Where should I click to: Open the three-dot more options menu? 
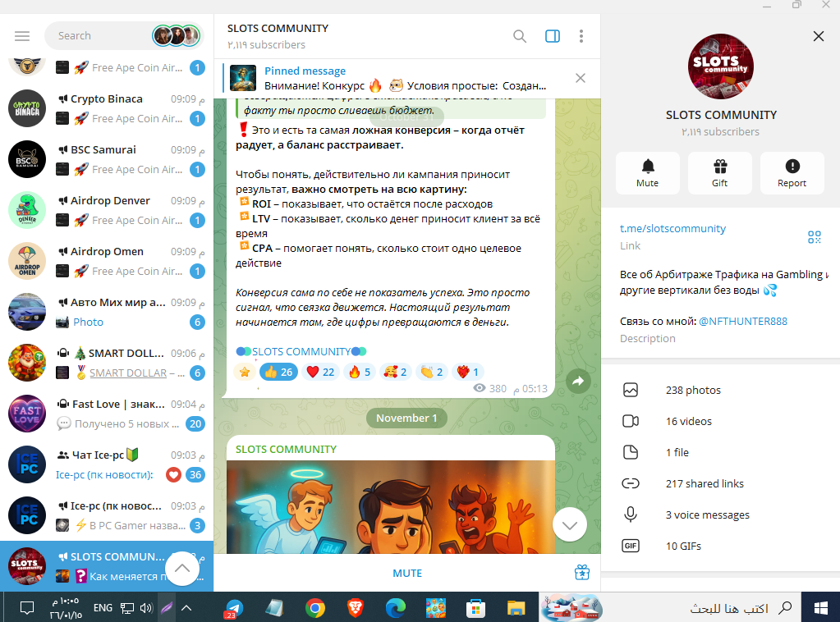[x=581, y=36]
